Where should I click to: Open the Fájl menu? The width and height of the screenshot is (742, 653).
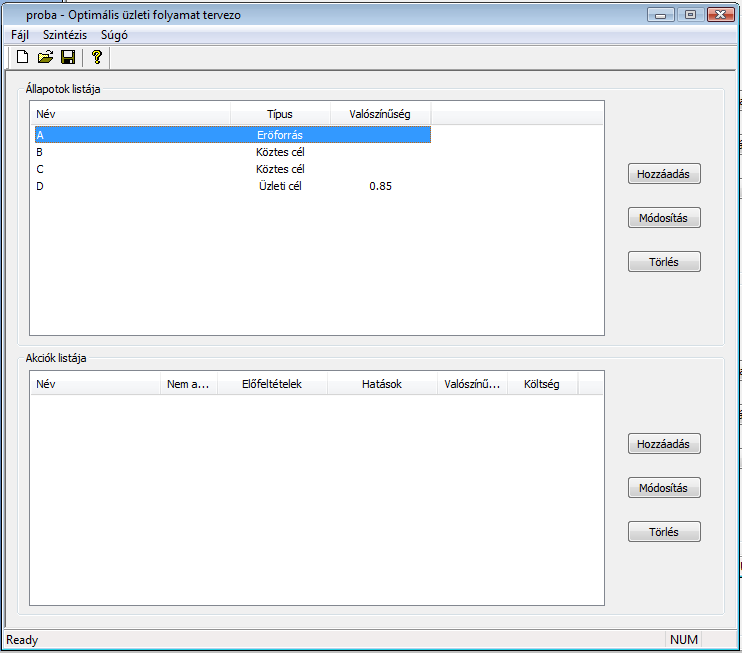(20, 35)
